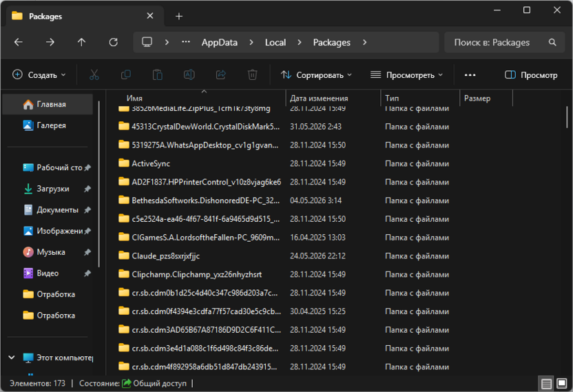Click the Rename icon in toolbar
The height and width of the screenshot is (392, 573).
click(189, 75)
